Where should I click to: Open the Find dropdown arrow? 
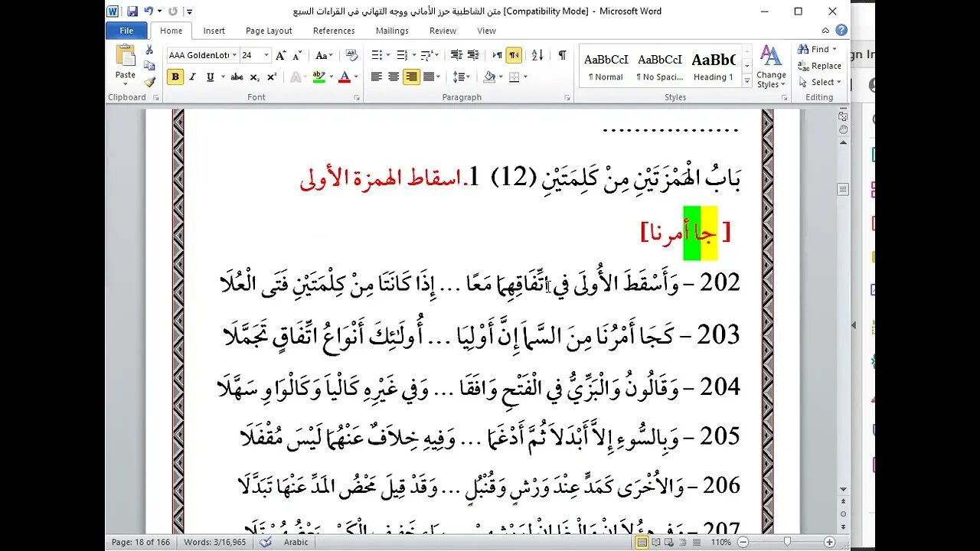835,50
